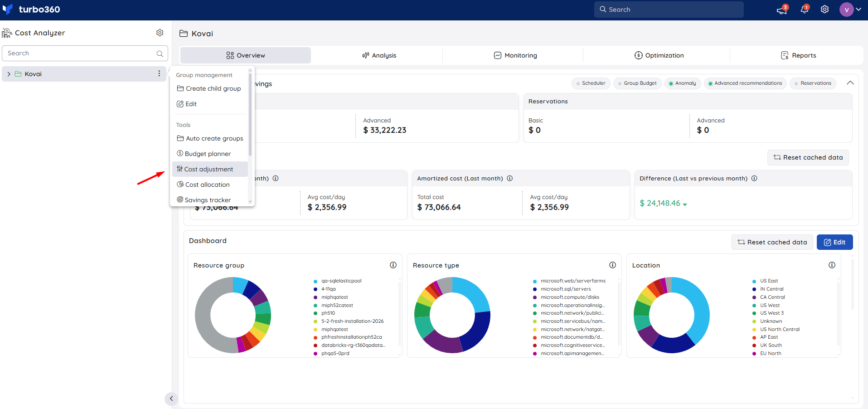Toggle the Anomaly filter chip
This screenshot has height=409, width=868.
pyautogui.click(x=683, y=83)
